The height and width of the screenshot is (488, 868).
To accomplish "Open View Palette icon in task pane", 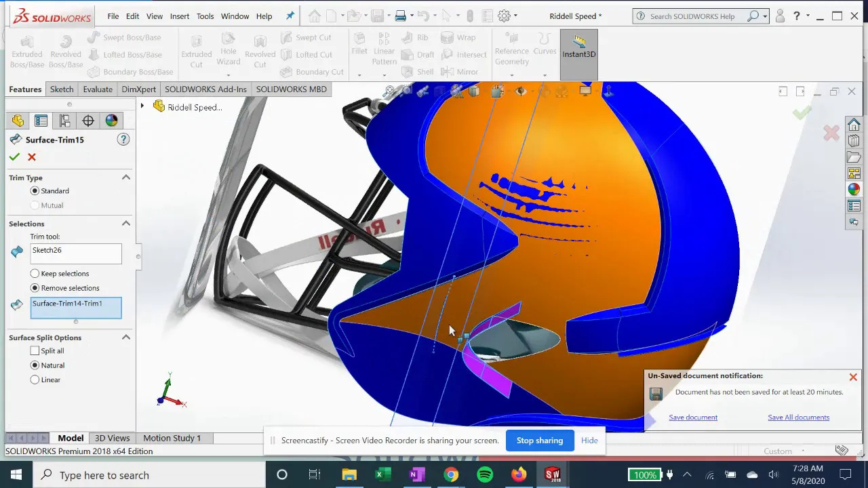I will [854, 174].
